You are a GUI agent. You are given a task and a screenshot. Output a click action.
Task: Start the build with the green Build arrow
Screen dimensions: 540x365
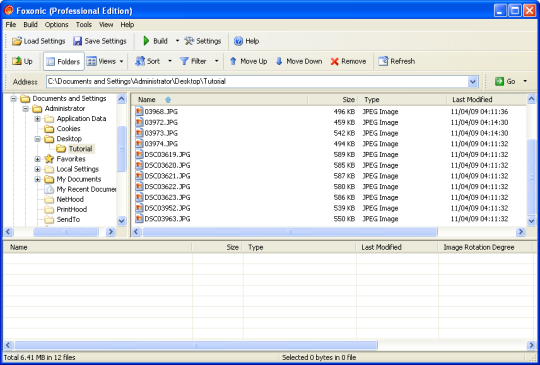[x=146, y=41]
